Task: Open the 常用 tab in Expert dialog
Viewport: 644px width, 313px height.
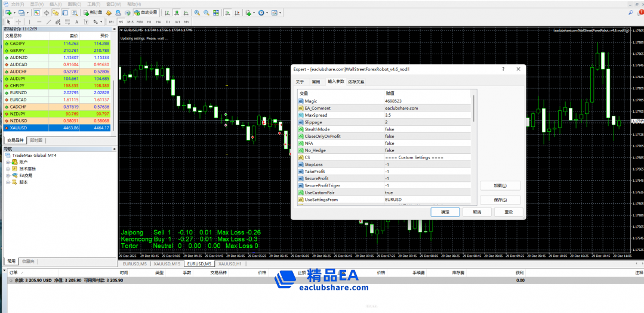Action: coord(316,82)
